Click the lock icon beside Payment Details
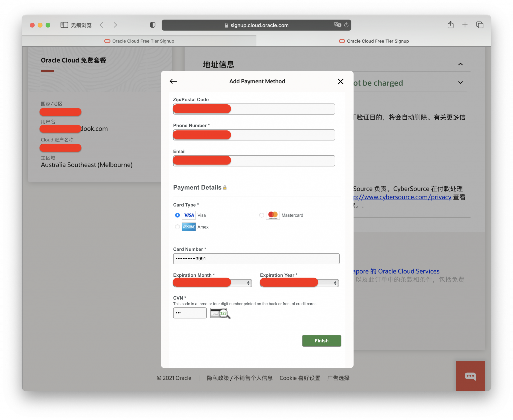Image resolution: width=513 pixels, height=420 pixels. (x=225, y=187)
